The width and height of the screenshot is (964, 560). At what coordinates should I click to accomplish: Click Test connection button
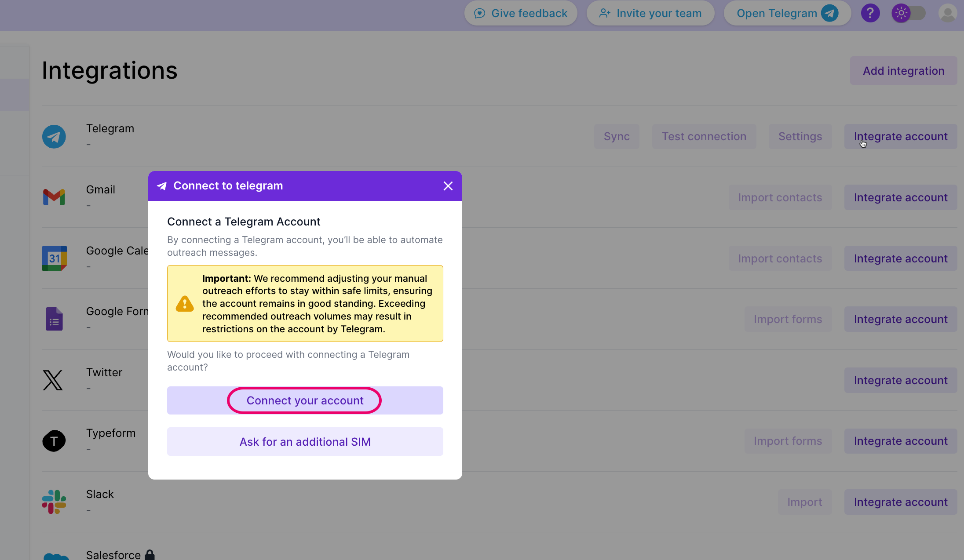[704, 137]
